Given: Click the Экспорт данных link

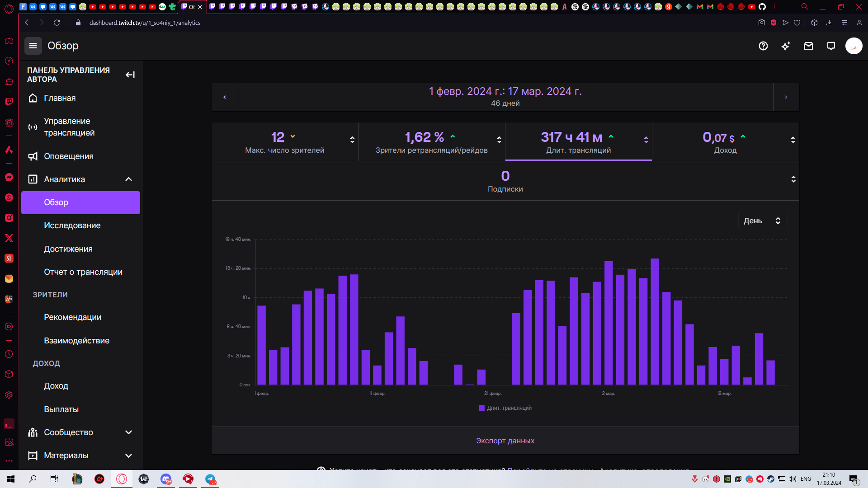Looking at the screenshot, I should pos(505,441).
